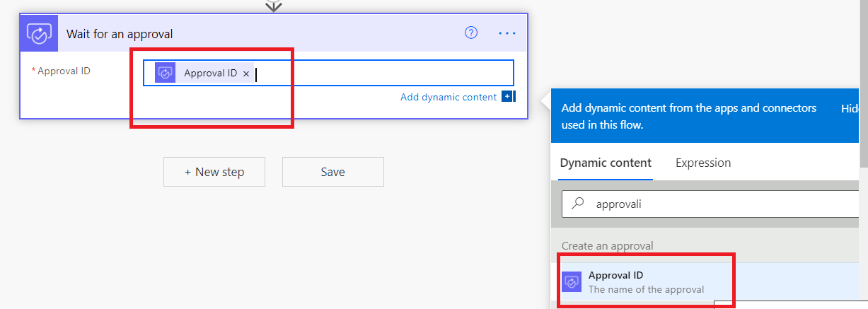The width and height of the screenshot is (868, 309).
Task: Click the Approvals connector icon in action header
Action: point(38,33)
